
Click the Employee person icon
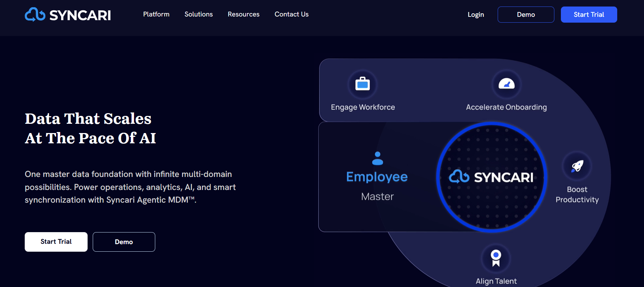tap(377, 158)
